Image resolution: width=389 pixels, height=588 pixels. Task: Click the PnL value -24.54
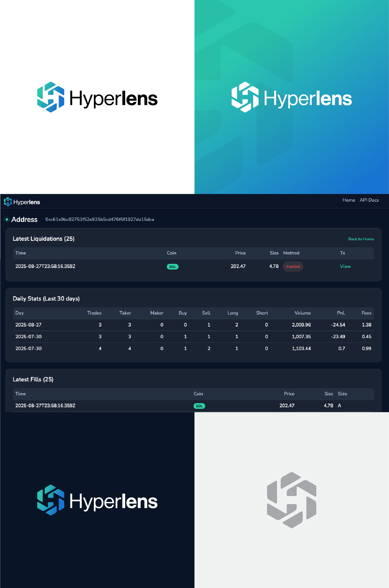click(x=338, y=325)
